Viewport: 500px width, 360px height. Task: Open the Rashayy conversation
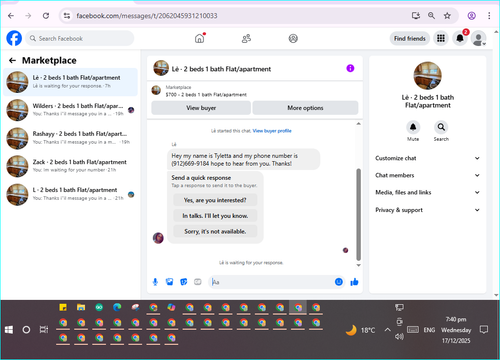70,138
